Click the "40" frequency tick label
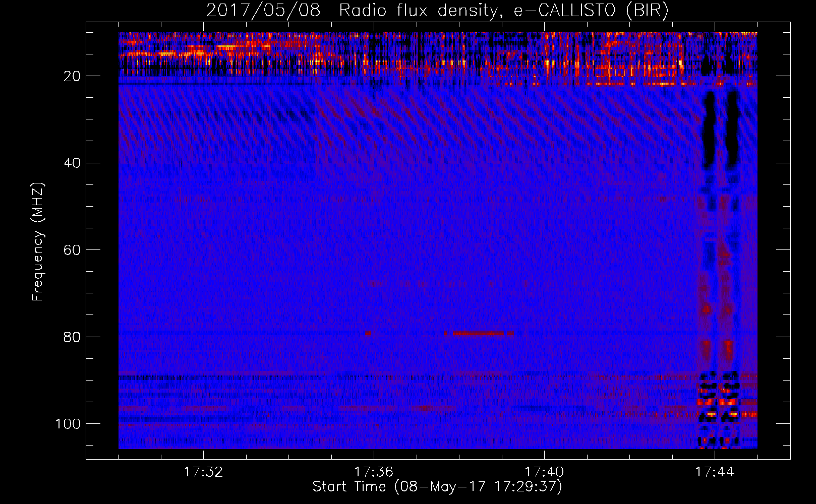This screenshot has width=816, height=504. point(72,163)
